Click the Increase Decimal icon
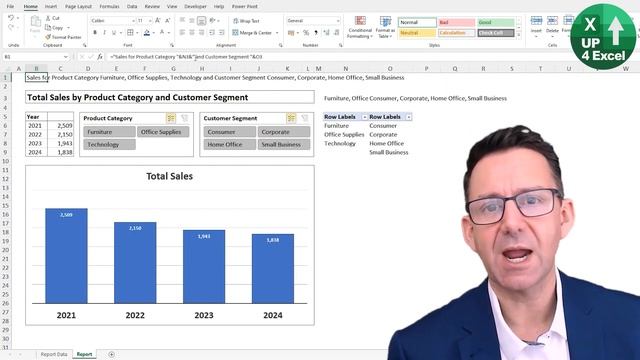Screen dimensions: 640x360 [x=327, y=33]
